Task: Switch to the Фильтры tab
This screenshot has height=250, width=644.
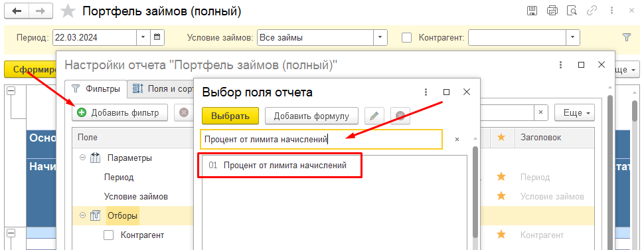Action: click(x=96, y=88)
